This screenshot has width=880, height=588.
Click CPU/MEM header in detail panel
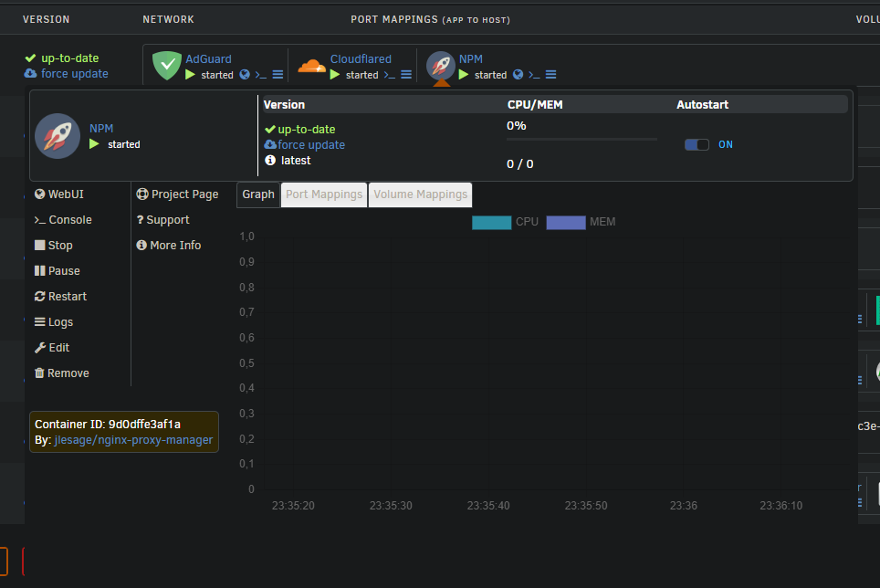535,105
